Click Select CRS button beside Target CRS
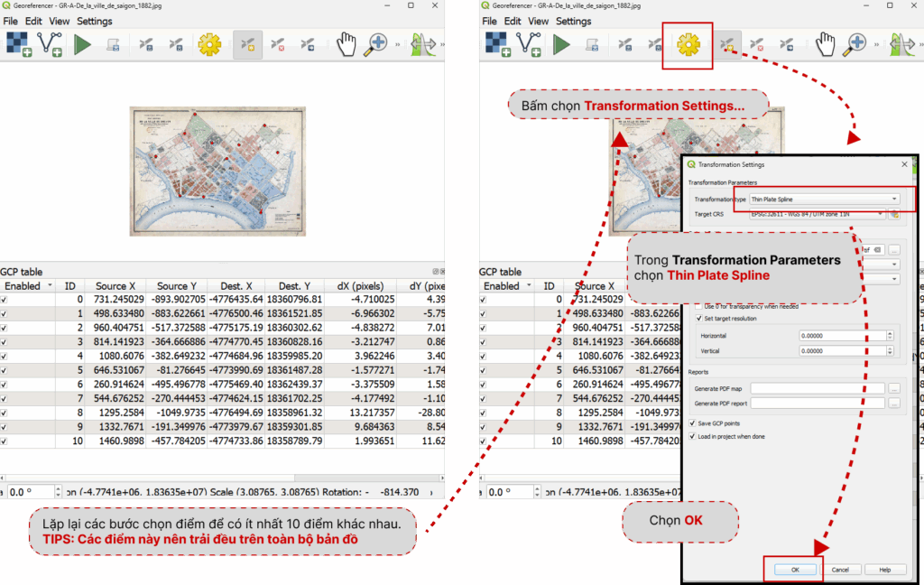The image size is (924, 585). 894,214
